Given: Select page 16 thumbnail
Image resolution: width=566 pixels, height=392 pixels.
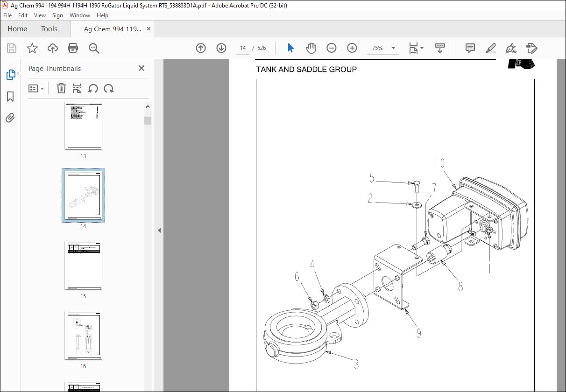Looking at the screenshot, I should (83, 336).
